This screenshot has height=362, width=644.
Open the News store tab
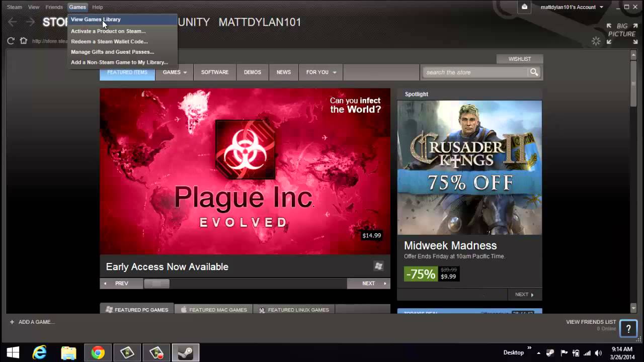284,72
